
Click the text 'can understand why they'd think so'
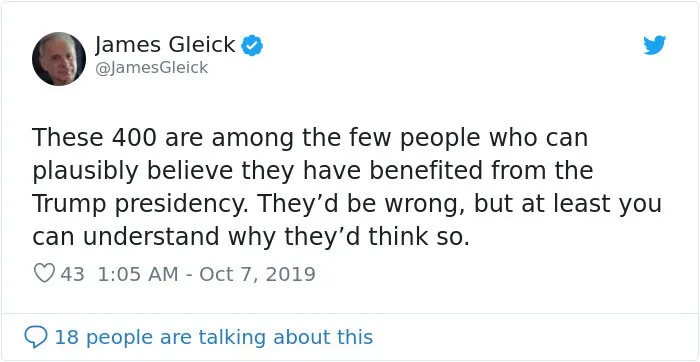click(250, 237)
